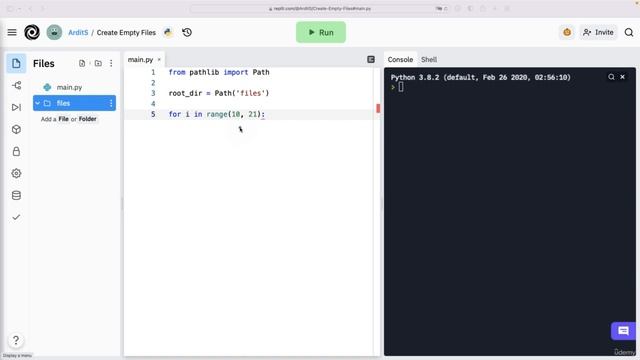Click line 5 for loop code

click(x=217, y=114)
